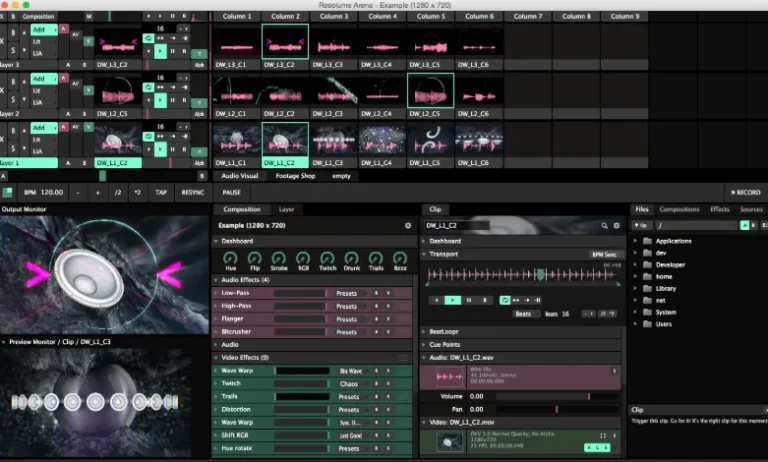
Task: Toggle the S solo button on Layer 2
Action: pos(13,99)
